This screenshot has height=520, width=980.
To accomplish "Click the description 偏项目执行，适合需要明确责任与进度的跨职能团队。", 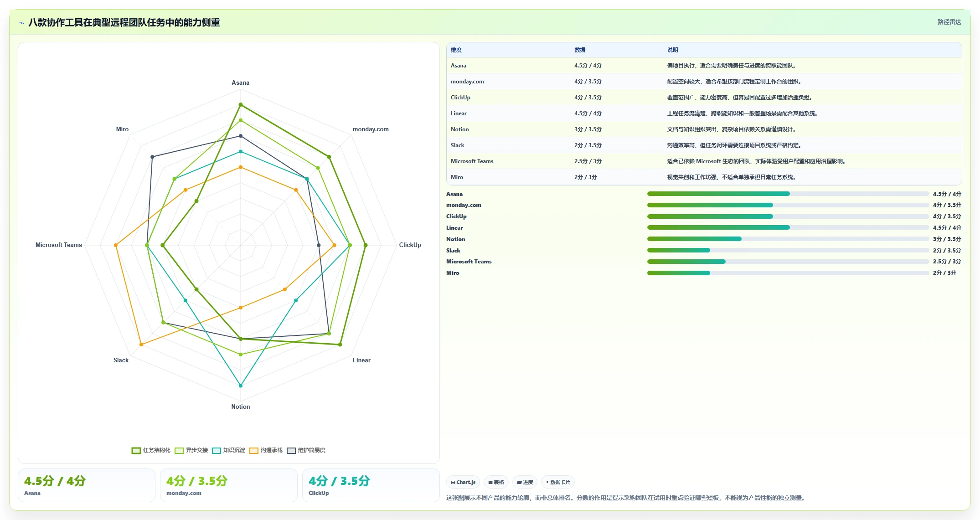I will click(732, 66).
